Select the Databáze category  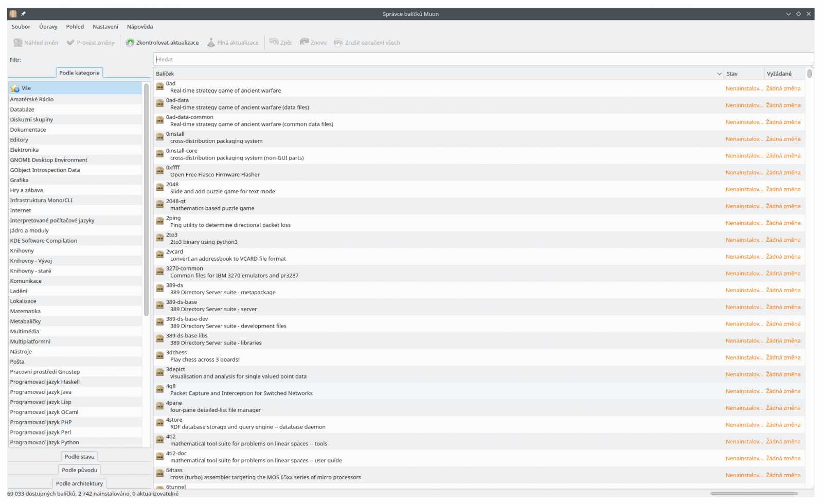pyautogui.click(x=75, y=110)
